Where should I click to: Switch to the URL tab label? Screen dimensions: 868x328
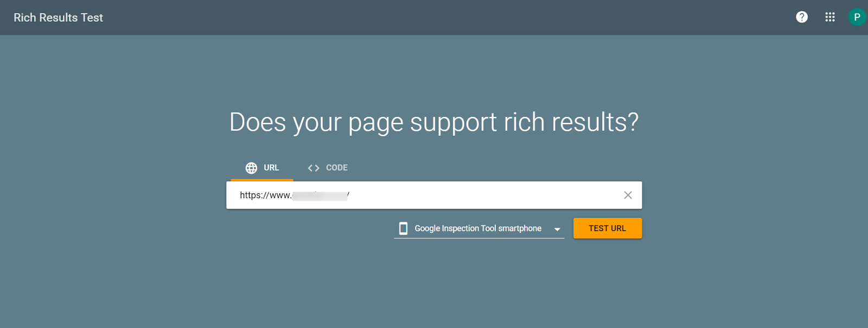click(271, 168)
